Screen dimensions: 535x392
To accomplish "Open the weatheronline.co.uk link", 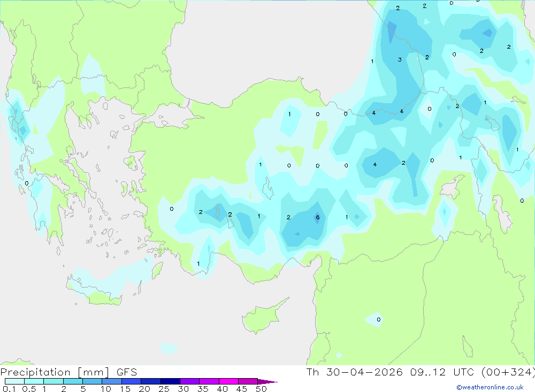I will tap(490, 387).
